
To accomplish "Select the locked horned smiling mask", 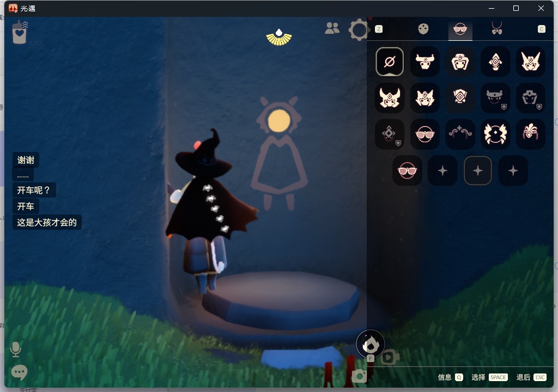I will pyautogui.click(x=495, y=98).
